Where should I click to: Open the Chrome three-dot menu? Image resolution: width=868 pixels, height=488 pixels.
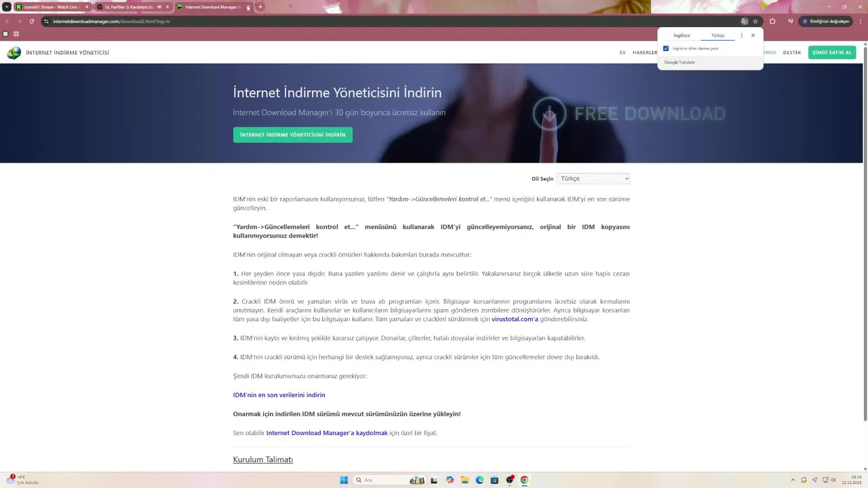(860, 21)
